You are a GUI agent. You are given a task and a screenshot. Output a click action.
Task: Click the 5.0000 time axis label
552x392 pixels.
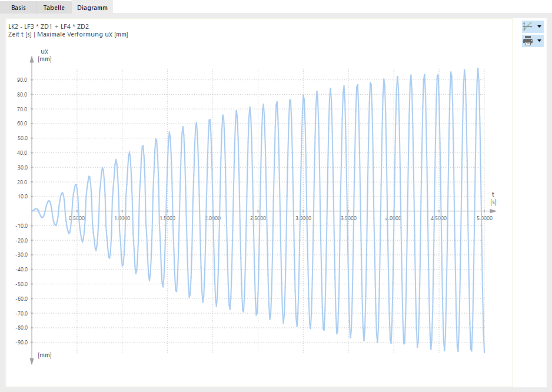pos(484,218)
